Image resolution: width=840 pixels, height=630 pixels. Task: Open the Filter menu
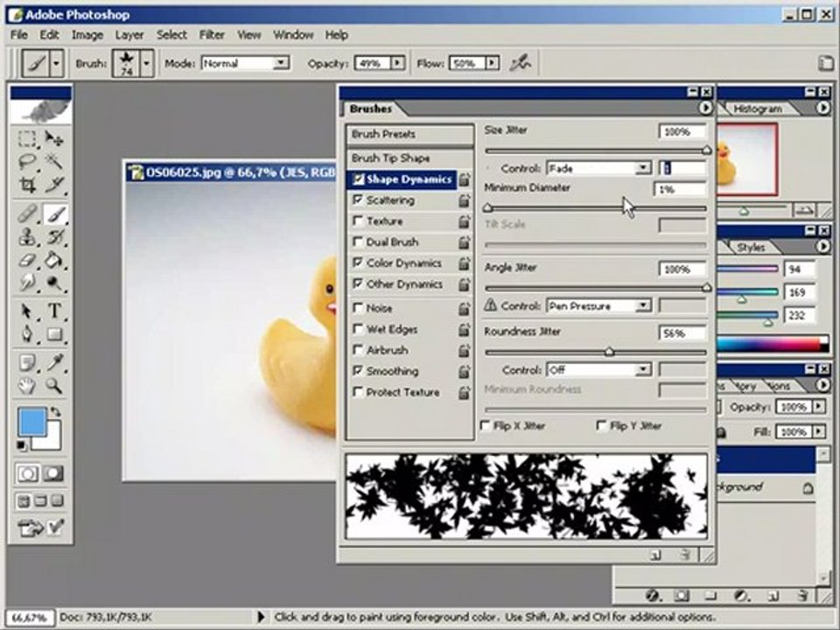coord(212,35)
